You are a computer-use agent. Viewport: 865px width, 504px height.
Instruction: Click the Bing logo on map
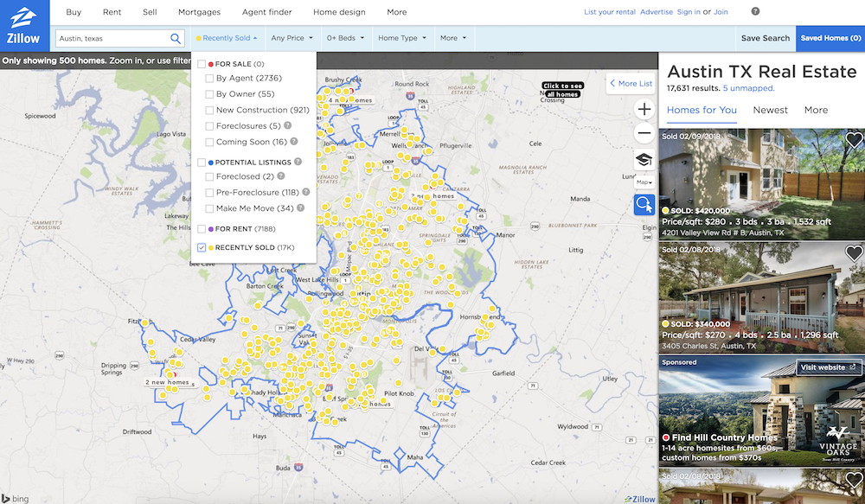coord(16,499)
